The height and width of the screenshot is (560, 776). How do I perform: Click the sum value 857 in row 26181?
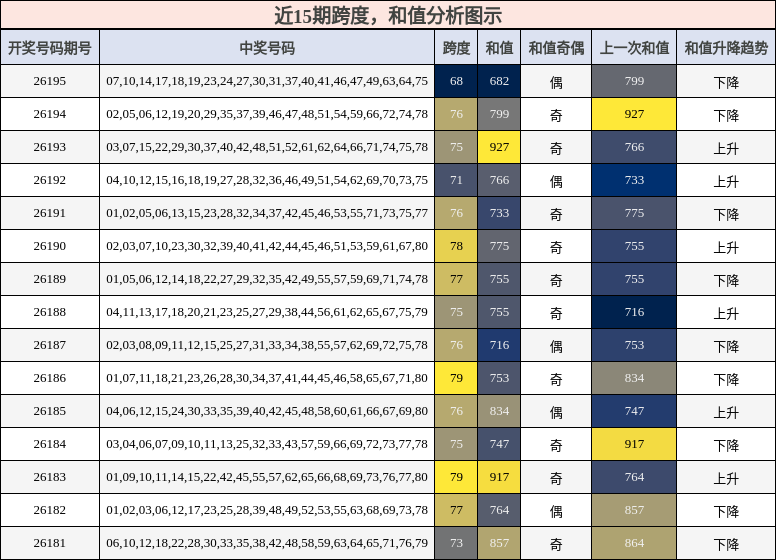(499, 543)
